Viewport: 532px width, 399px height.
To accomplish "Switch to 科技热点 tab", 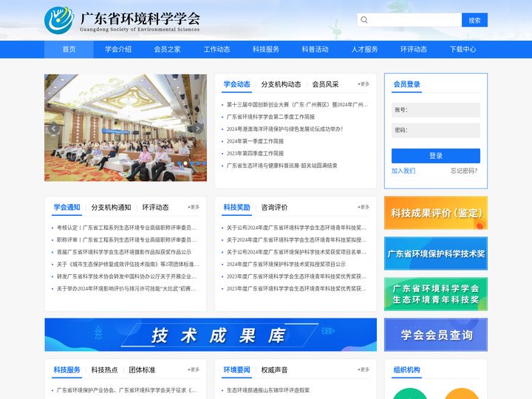I will coord(104,370).
